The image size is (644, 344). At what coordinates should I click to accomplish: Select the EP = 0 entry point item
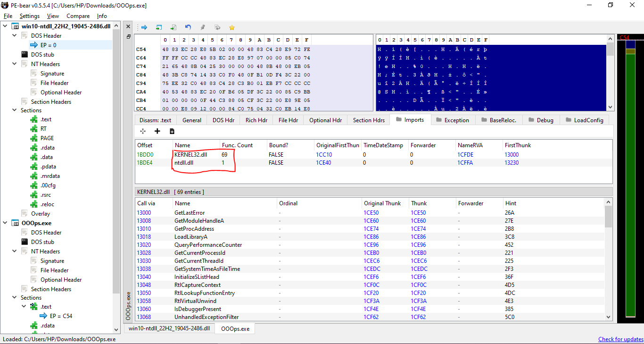(x=48, y=45)
